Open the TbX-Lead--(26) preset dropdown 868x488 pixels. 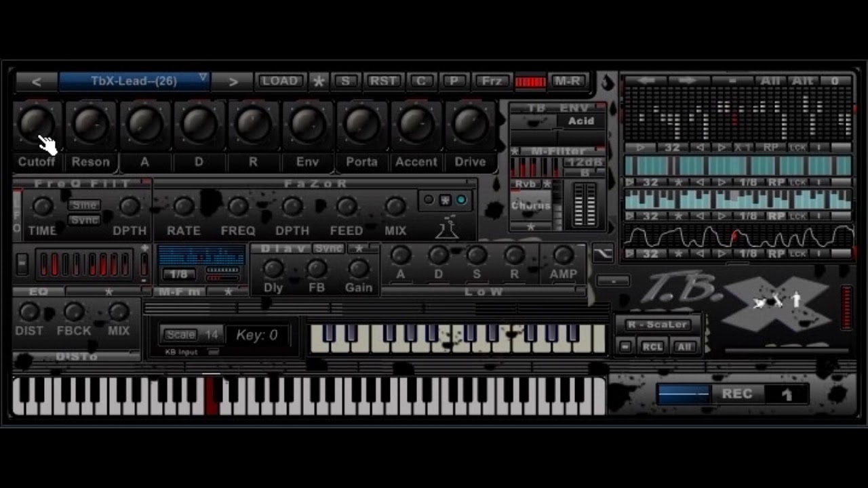134,81
